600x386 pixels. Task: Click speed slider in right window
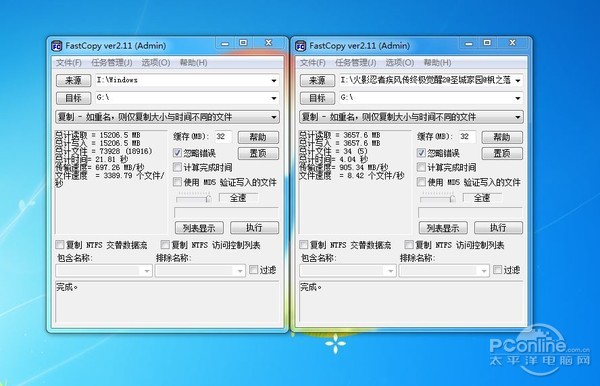(437, 198)
